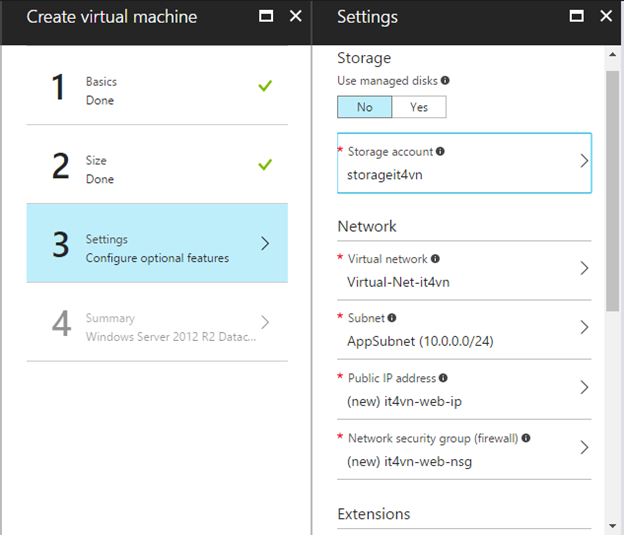Click the Settings blade vertical scrollbar

[x=611, y=190]
